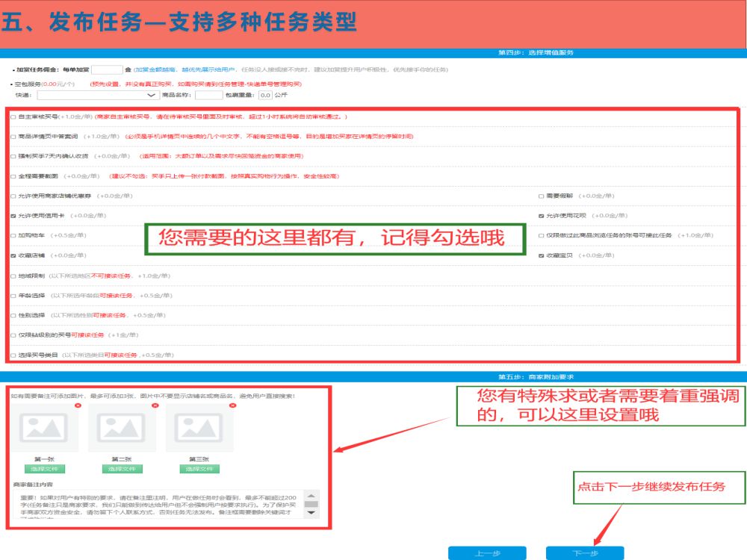Screen dimensions: 747x560
Task: Click the 第二张 image placeholder thumbnail
Action: pos(122,428)
